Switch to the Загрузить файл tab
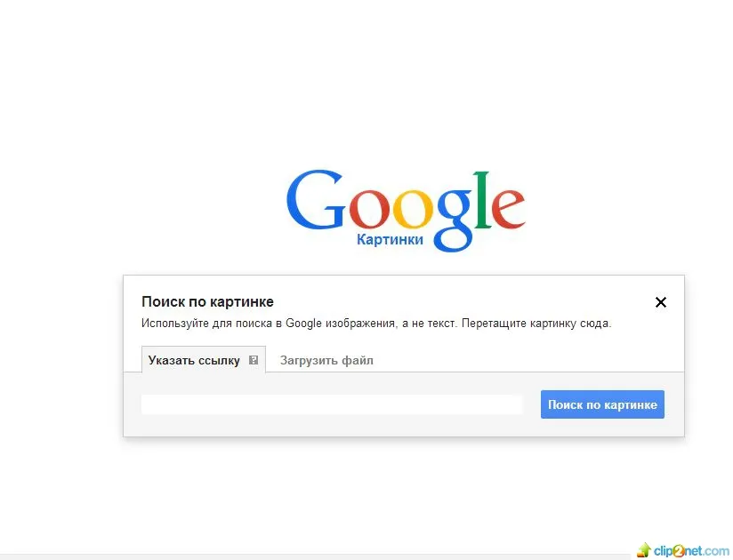 click(x=326, y=361)
